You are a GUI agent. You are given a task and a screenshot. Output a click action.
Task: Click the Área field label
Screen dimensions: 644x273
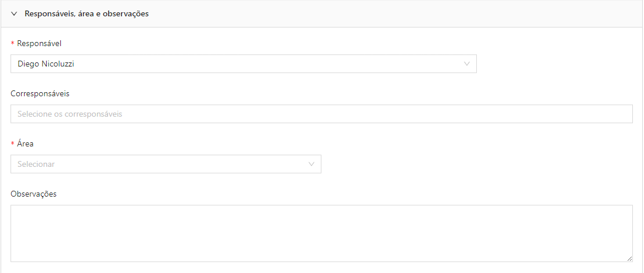25,144
